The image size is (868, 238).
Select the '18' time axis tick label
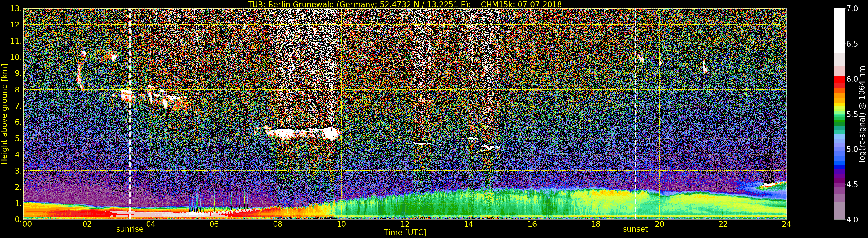[596, 224]
